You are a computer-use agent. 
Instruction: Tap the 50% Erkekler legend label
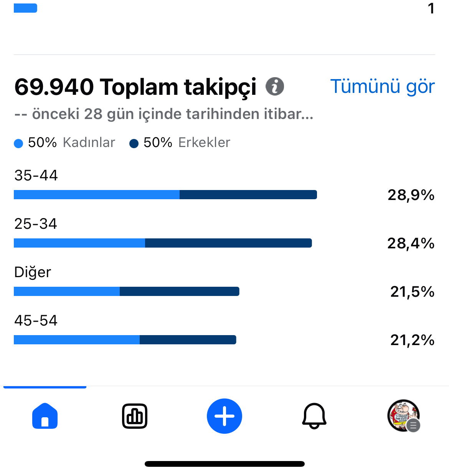(x=187, y=143)
